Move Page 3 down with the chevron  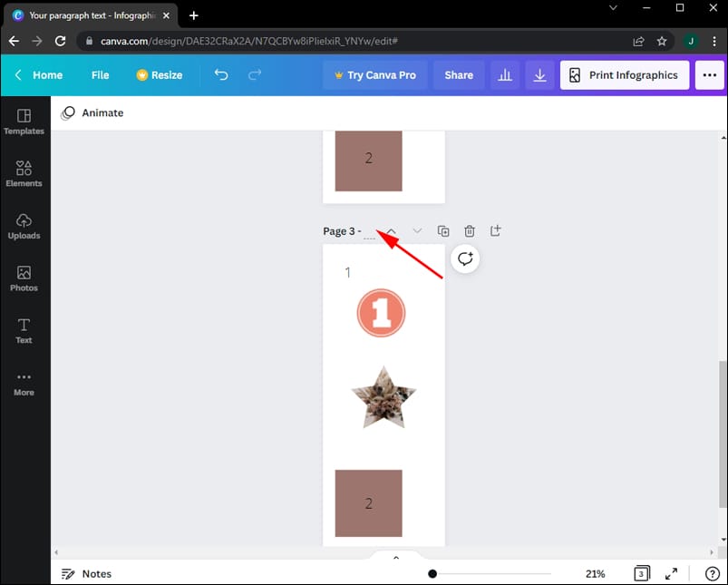[x=416, y=230]
